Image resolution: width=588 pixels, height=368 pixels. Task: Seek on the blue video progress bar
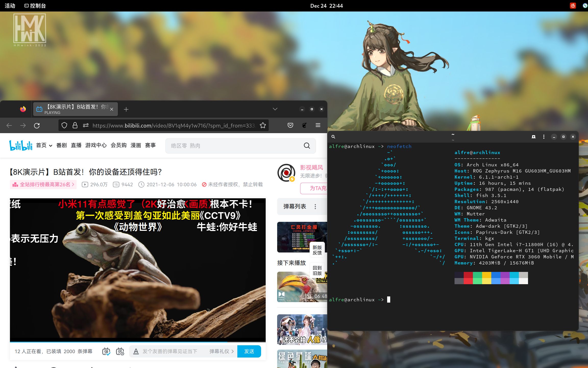point(138,341)
